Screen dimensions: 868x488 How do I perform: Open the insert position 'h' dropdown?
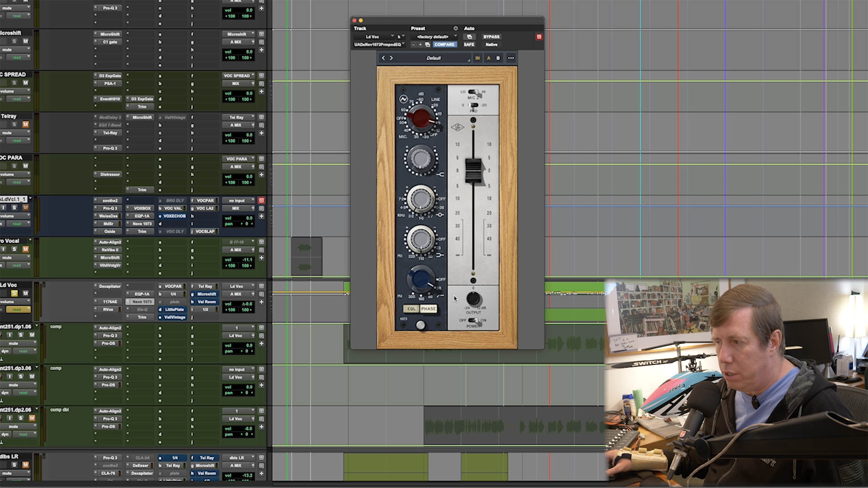click(x=401, y=37)
